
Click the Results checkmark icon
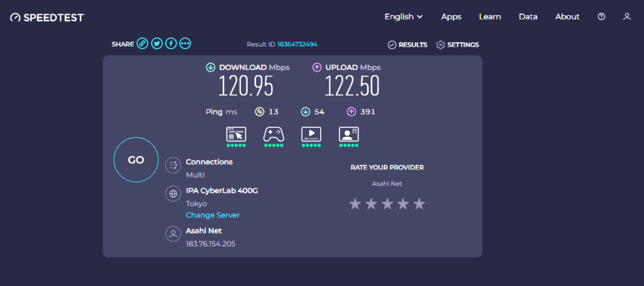pyautogui.click(x=392, y=45)
